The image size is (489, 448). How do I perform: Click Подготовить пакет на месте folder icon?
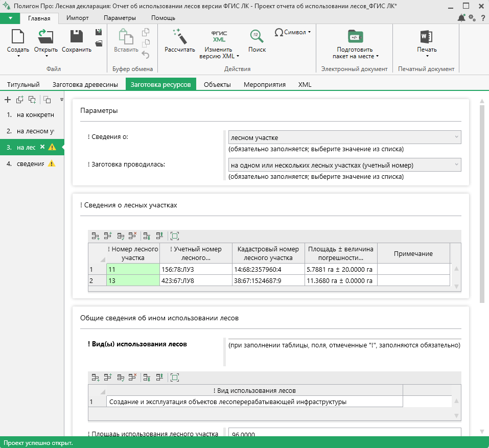click(x=355, y=36)
